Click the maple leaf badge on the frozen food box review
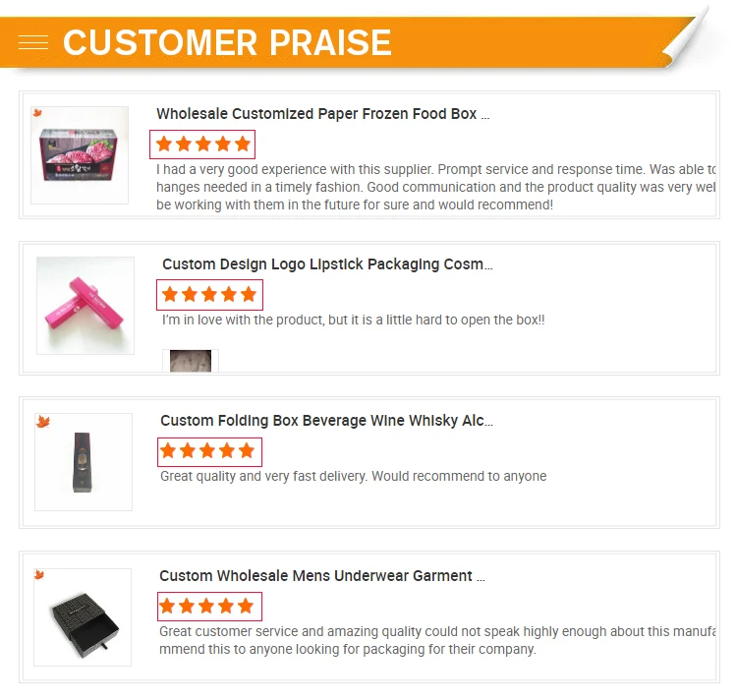737x700 pixels. tap(38, 114)
